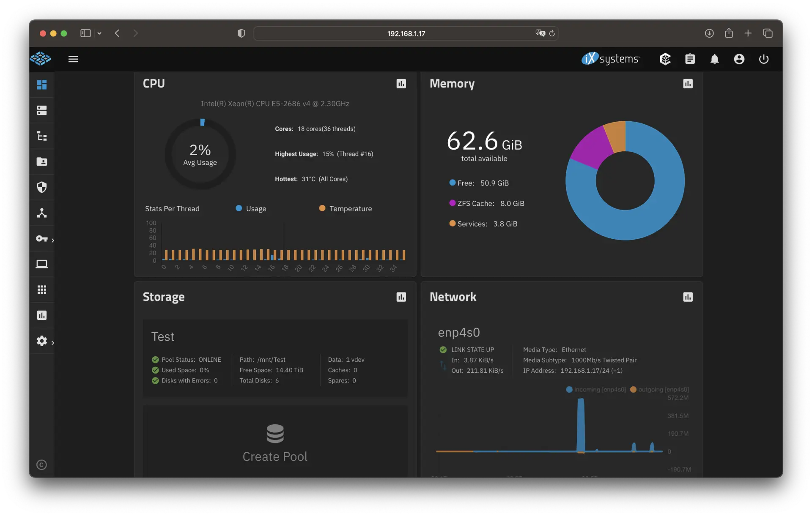
Task: Click the alerts bell icon
Action: [x=714, y=59]
